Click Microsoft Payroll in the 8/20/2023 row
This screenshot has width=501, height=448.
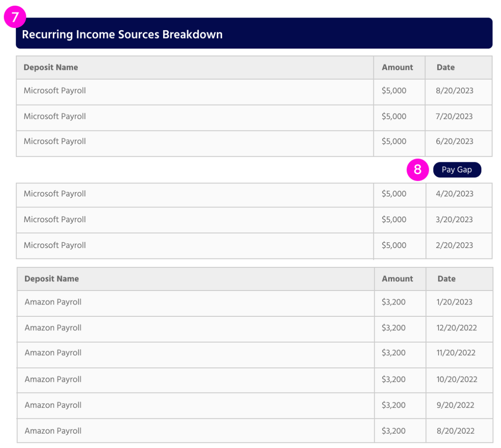[x=55, y=91]
